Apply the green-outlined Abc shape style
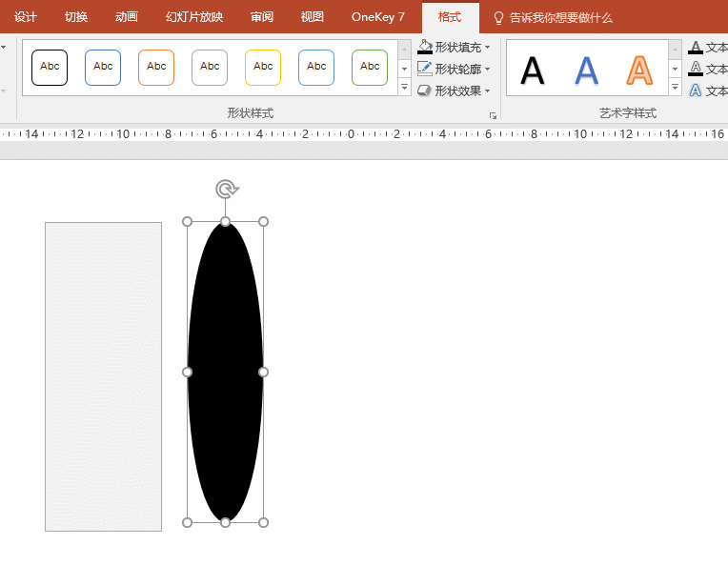728x565 pixels. click(370, 68)
